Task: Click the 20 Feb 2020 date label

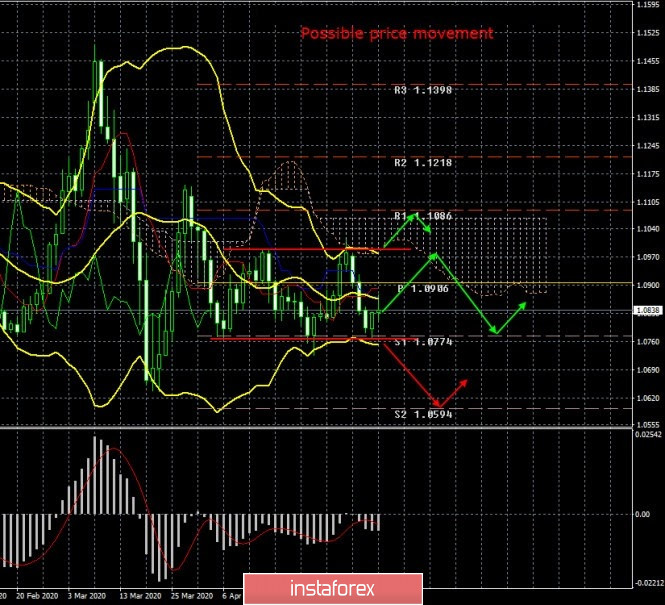Action: 37,596
